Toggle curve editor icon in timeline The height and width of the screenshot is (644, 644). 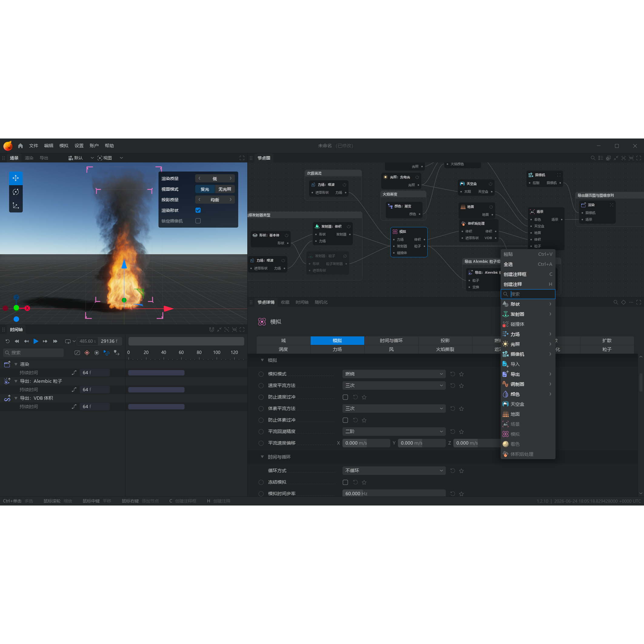coord(77,353)
